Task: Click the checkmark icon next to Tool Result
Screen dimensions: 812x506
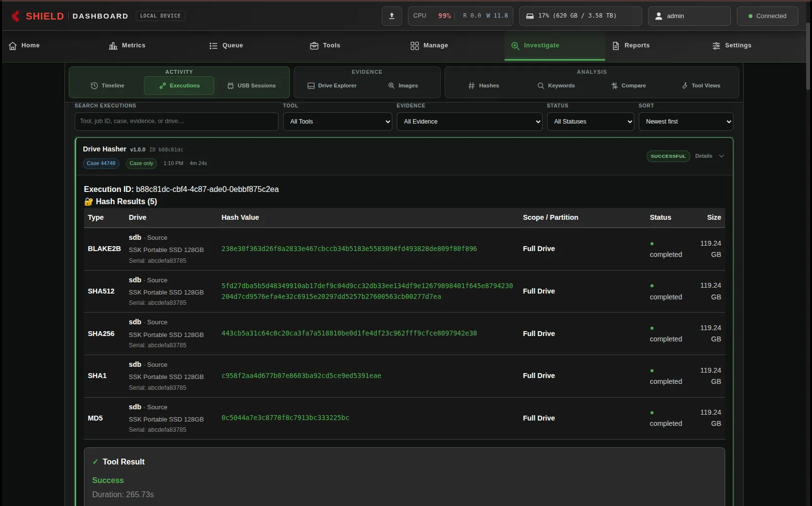Action: pos(95,462)
